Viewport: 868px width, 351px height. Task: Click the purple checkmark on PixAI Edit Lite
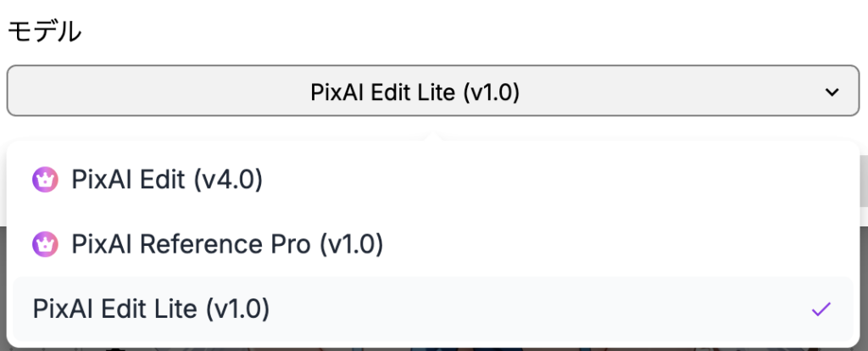click(820, 309)
